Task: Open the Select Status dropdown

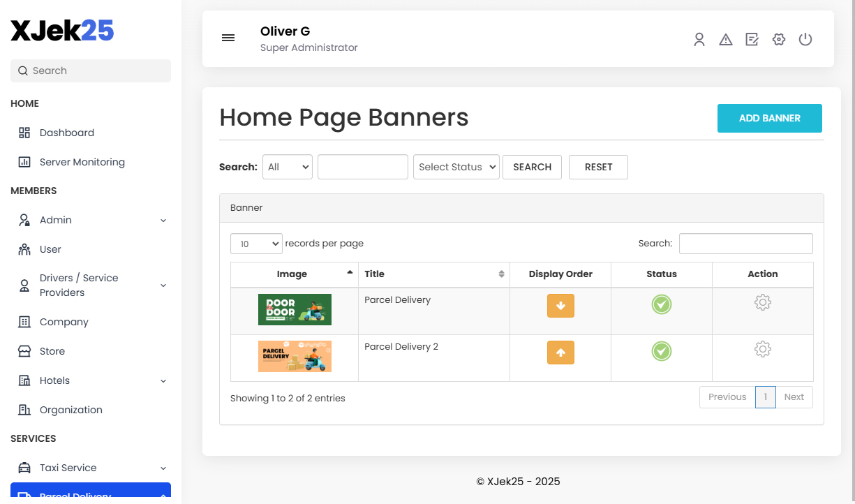Action: coord(456,167)
